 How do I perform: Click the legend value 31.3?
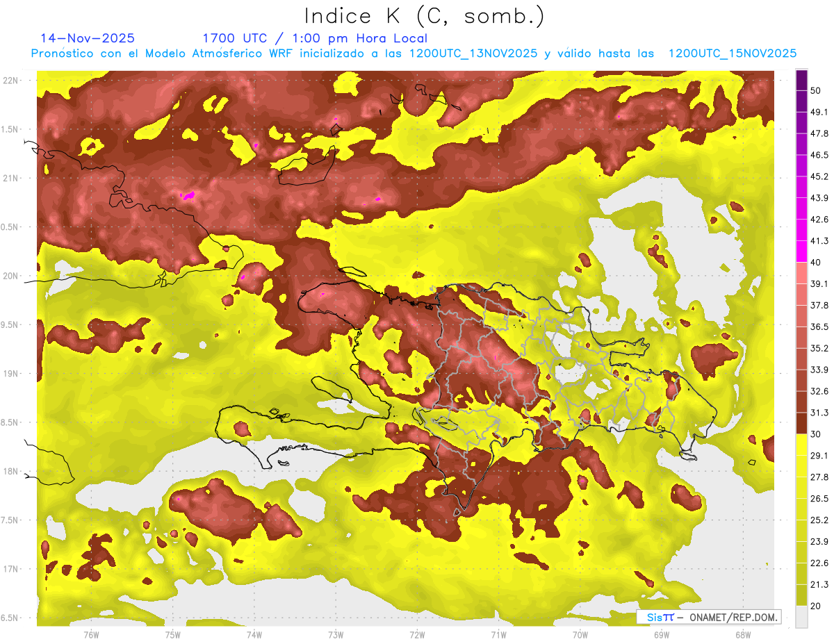(x=819, y=413)
